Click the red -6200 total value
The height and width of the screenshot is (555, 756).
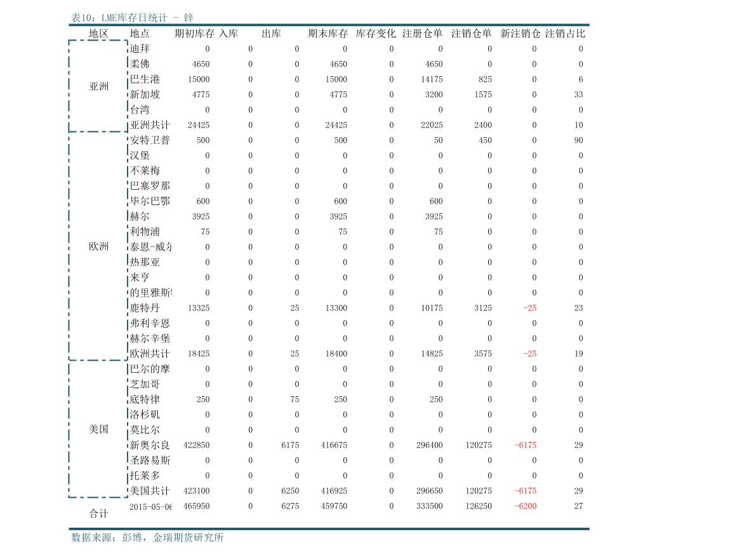[526, 506]
